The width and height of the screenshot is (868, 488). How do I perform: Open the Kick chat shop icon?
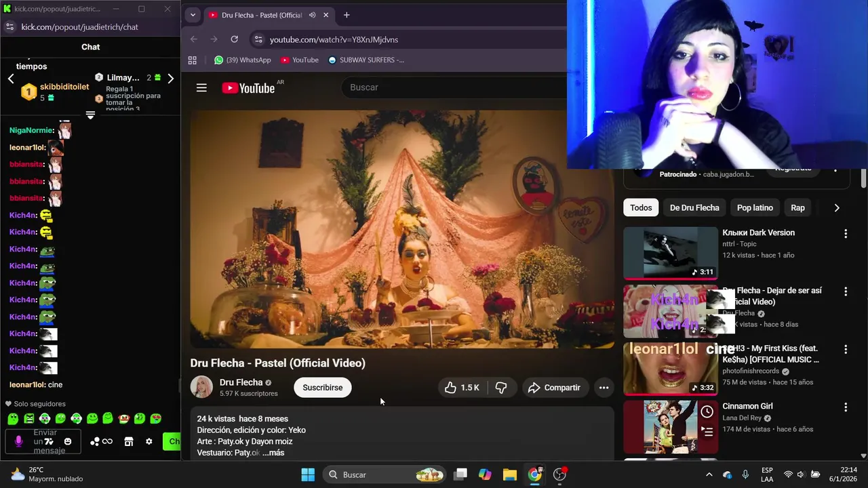tap(129, 441)
